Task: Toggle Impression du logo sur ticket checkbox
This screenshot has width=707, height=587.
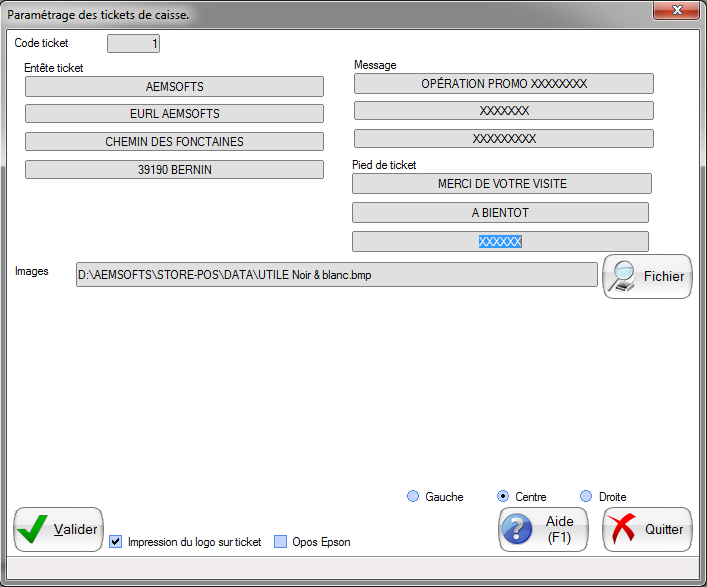Action: coord(116,542)
